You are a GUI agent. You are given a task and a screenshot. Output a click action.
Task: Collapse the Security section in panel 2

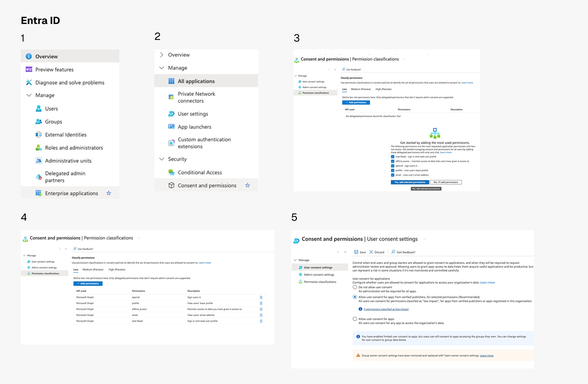coord(161,159)
